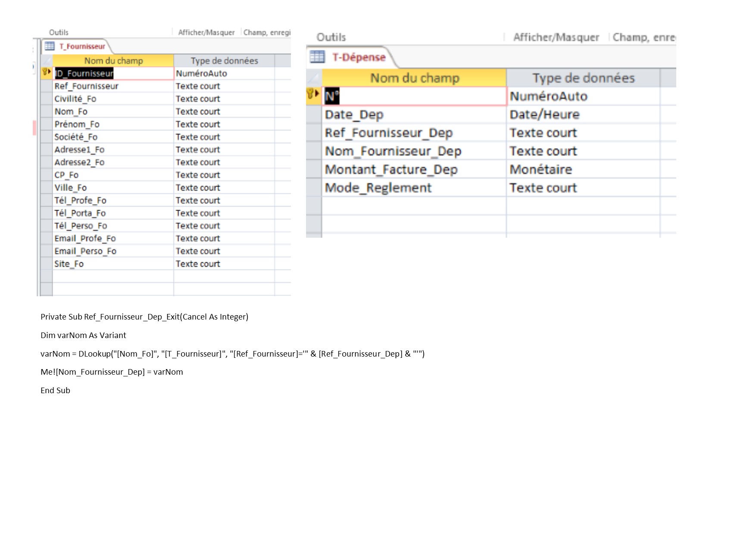Click the T-Dépense table icon
The image size is (756, 534).
click(x=317, y=57)
